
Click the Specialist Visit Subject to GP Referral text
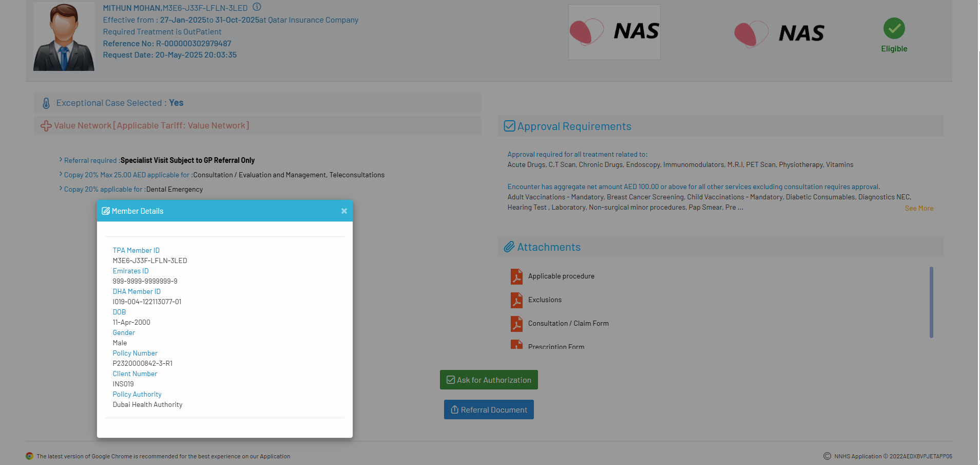click(x=187, y=160)
